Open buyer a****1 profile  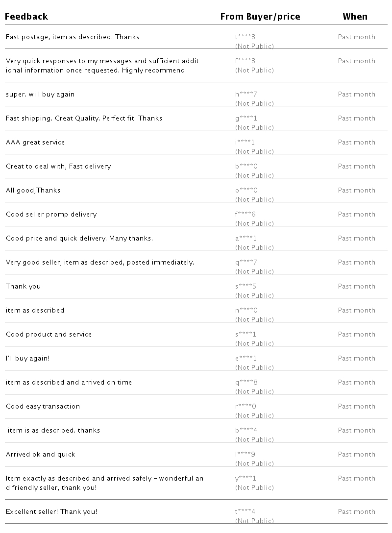click(246, 239)
